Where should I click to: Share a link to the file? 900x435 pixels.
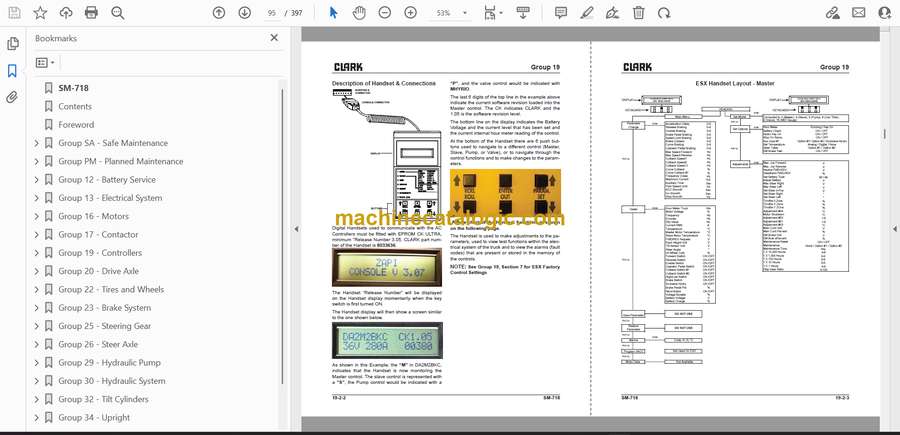832,13
